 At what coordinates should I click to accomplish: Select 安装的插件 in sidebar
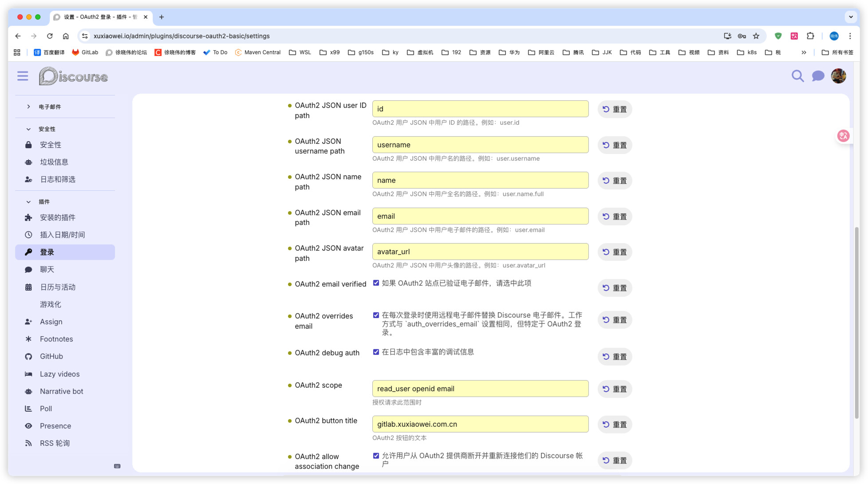pos(58,217)
